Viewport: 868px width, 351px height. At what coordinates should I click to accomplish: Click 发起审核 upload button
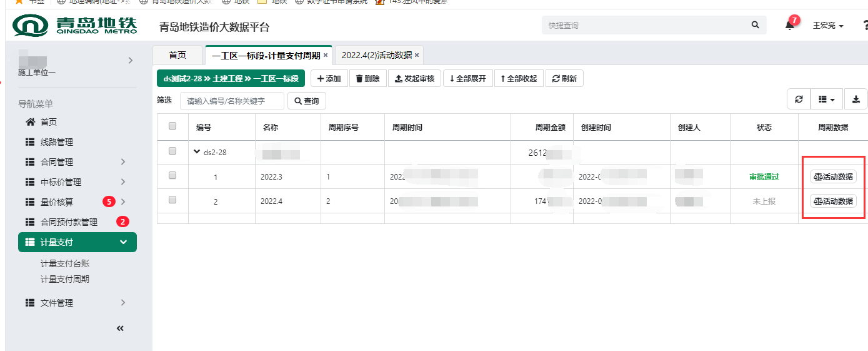[414, 79]
